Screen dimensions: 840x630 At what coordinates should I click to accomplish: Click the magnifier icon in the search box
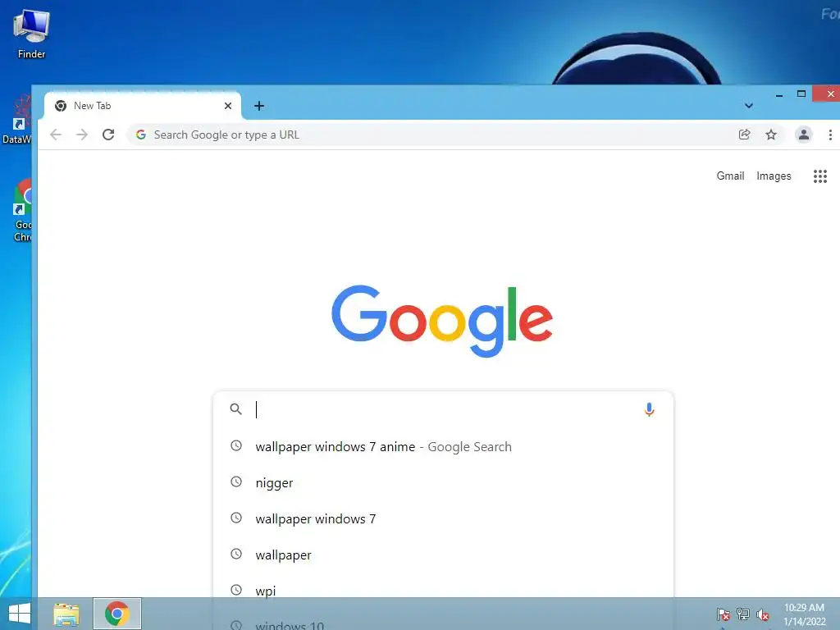(x=235, y=409)
